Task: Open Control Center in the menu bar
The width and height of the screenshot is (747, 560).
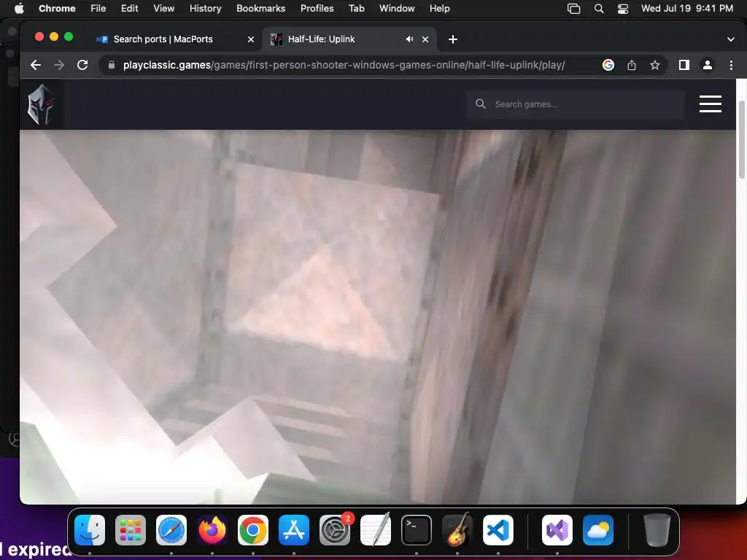Action: pyautogui.click(x=623, y=9)
